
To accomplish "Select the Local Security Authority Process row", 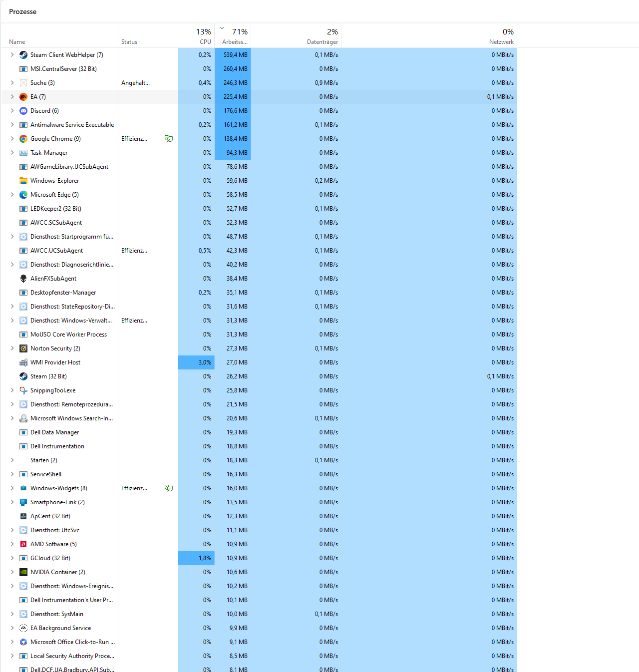I will [259, 656].
